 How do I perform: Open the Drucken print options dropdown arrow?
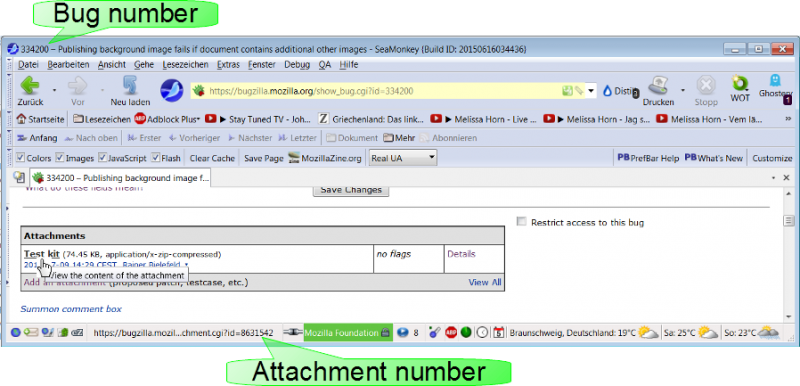tap(682, 90)
